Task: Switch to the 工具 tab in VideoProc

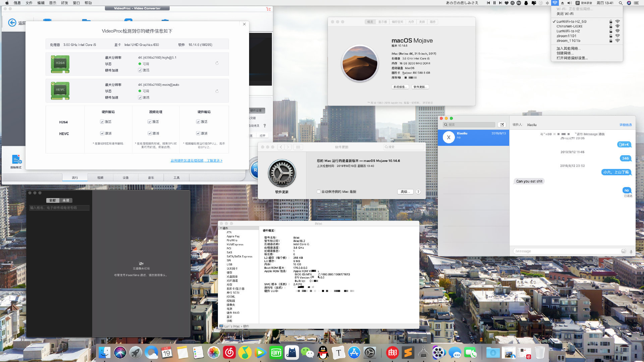Action: click(177, 178)
